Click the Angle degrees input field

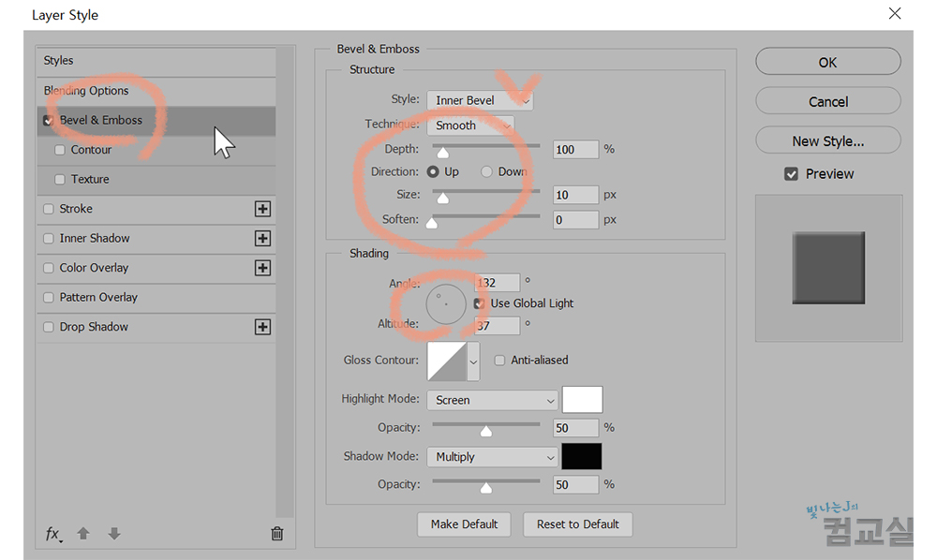[498, 283]
